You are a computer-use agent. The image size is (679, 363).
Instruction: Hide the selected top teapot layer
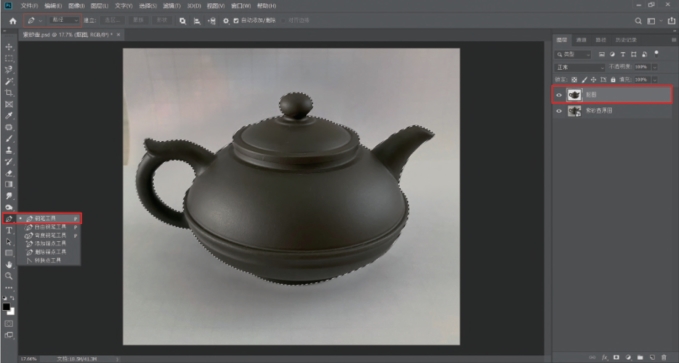559,95
